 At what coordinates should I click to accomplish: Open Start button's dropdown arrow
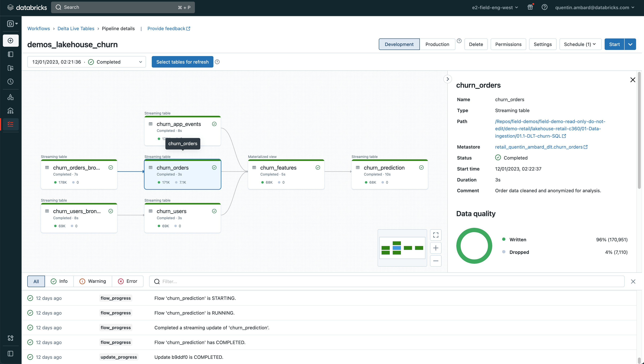[x=630, y=44]
